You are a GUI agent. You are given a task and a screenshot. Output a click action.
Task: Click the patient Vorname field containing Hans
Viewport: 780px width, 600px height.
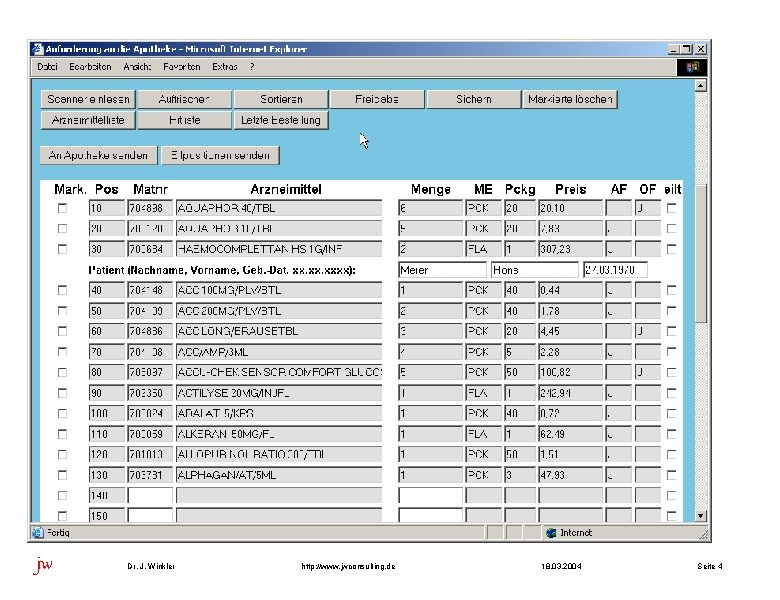click(x=535, y=270)
